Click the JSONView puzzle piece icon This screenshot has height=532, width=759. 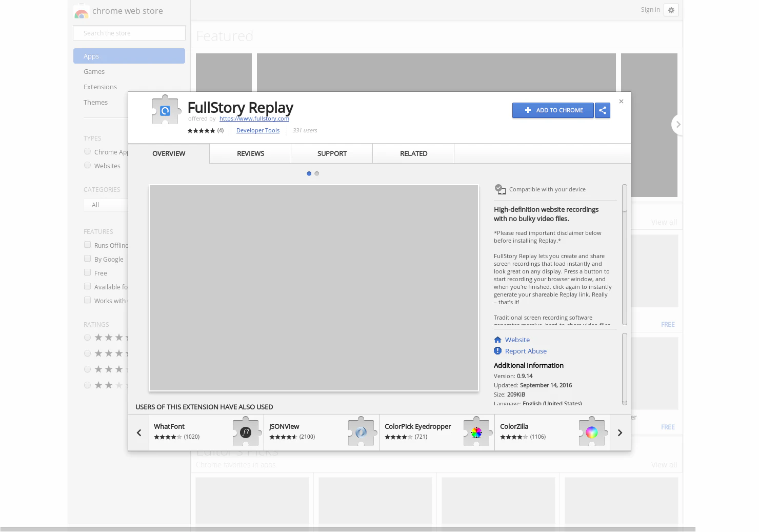[x=361, y=432]
